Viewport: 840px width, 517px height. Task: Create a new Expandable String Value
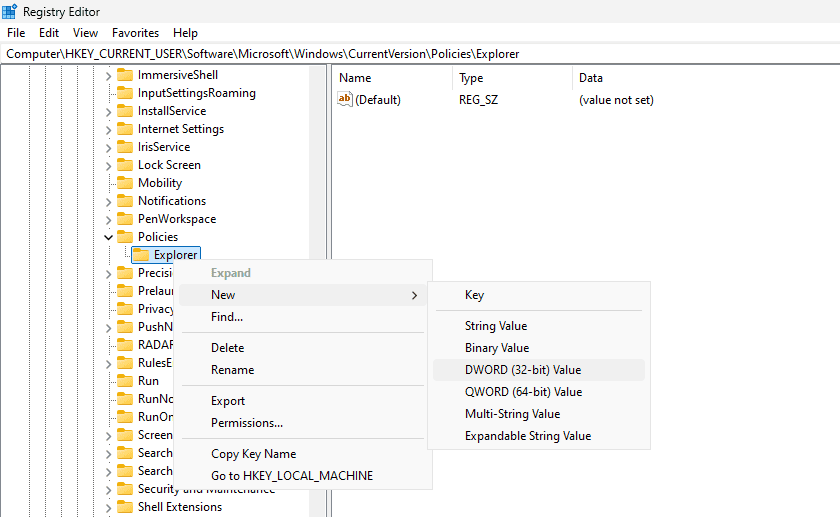click(x=539, y=436)
